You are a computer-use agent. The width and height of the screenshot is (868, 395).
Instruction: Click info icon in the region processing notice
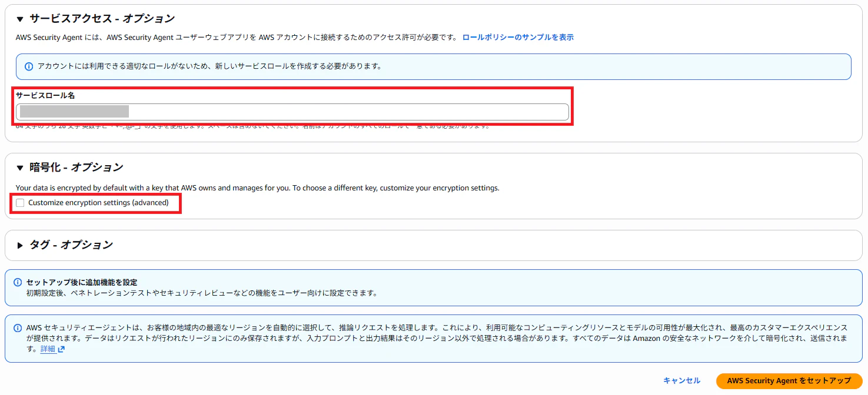click(18, 328)
